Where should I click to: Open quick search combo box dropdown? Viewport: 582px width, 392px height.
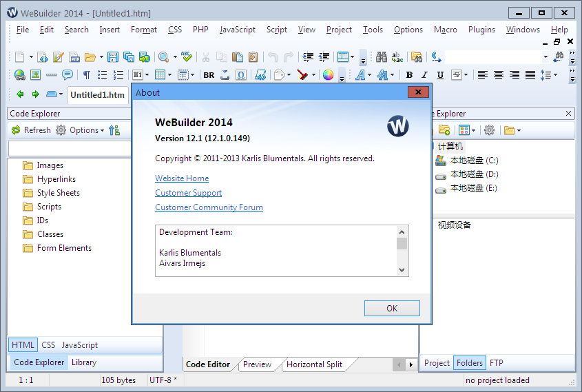[x=545, y=57]
